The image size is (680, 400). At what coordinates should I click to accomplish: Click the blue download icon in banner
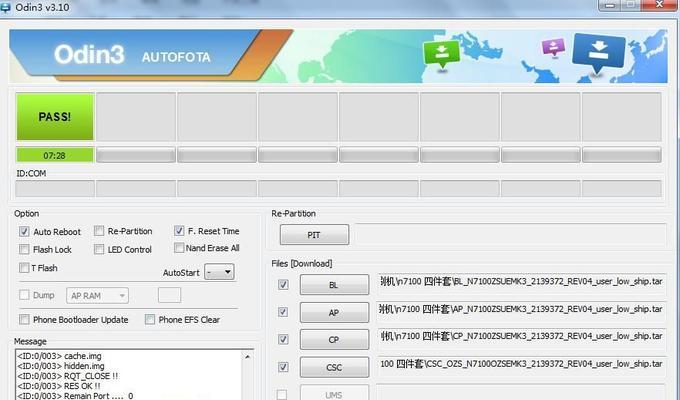(598, 53)
